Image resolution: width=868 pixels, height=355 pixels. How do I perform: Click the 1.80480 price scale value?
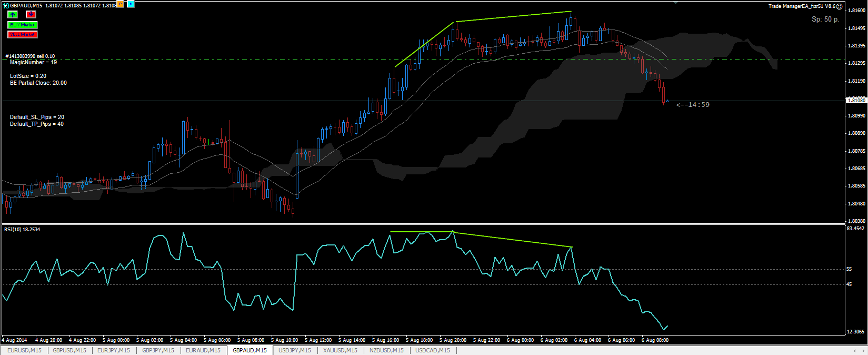pyautogui.click(x=856, y=204)
